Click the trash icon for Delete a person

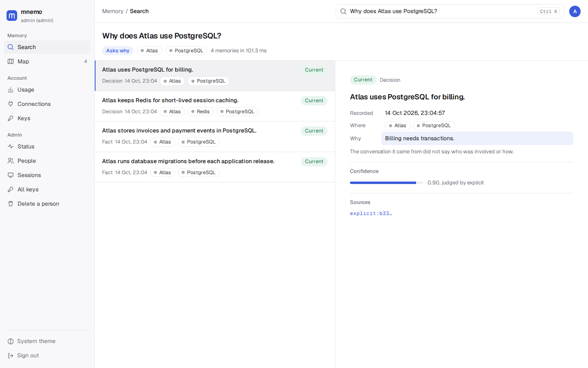(11, 204)
